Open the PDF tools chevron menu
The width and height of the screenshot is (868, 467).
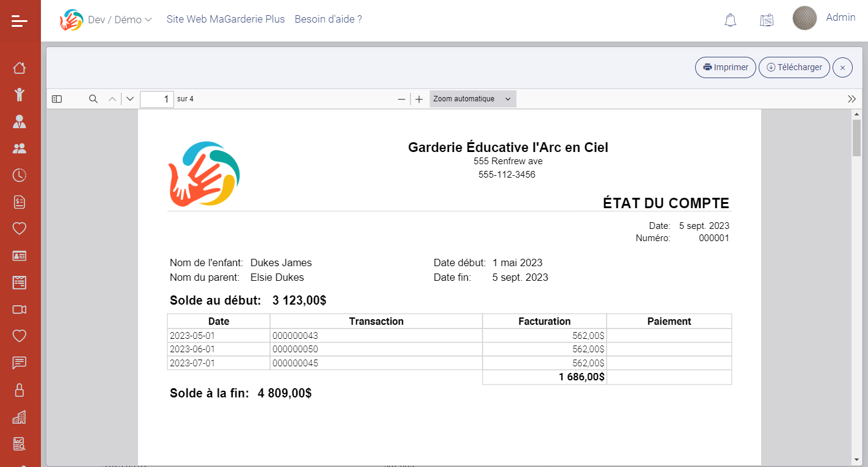coord(852,99)
